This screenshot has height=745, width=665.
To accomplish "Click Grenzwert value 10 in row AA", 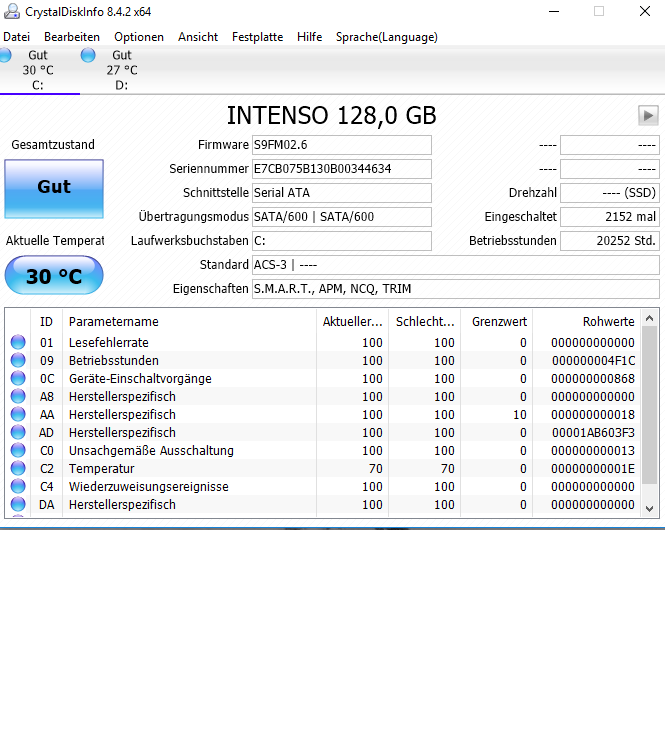I will 520,415.
